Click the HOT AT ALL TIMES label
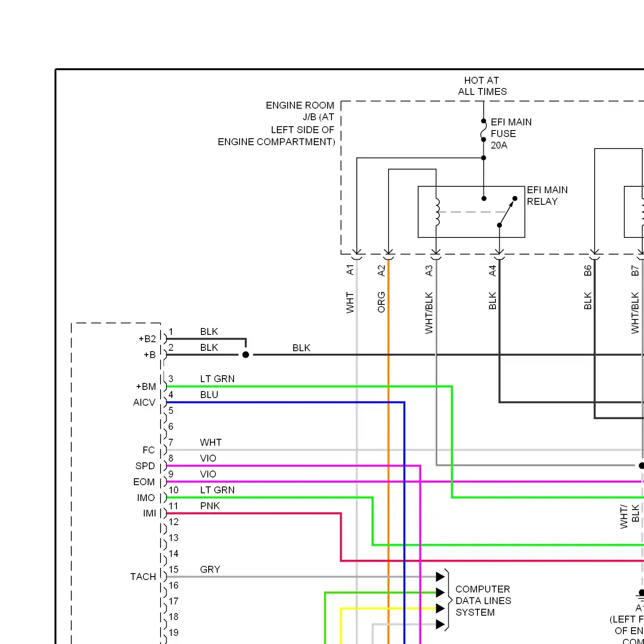This screenshot has width=644, height=644. (x=482, y=86)
